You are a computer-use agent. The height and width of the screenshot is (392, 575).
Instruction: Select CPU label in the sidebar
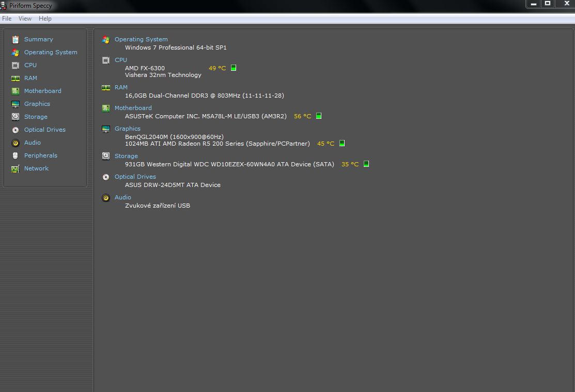tap(30, 65)
